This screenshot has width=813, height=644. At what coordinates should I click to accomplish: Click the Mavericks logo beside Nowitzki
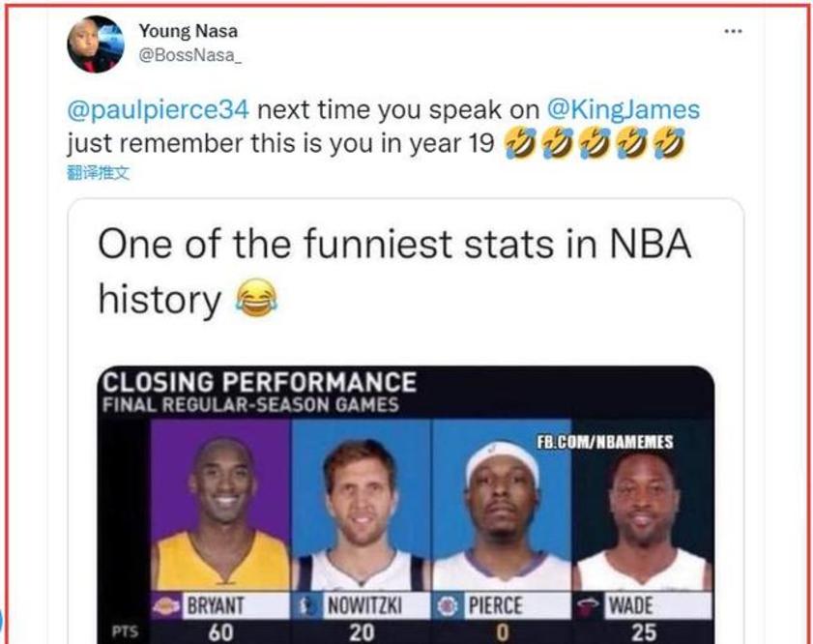coord(307,606)
